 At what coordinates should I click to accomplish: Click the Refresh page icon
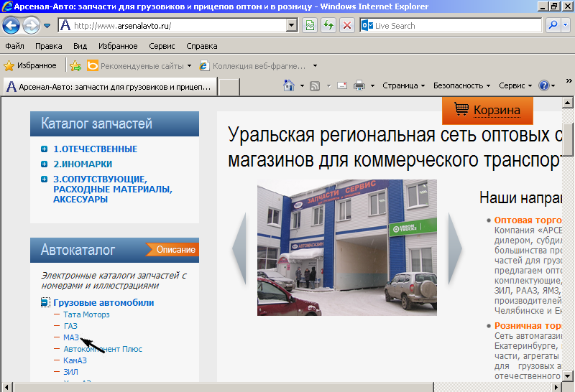(328, 26)
